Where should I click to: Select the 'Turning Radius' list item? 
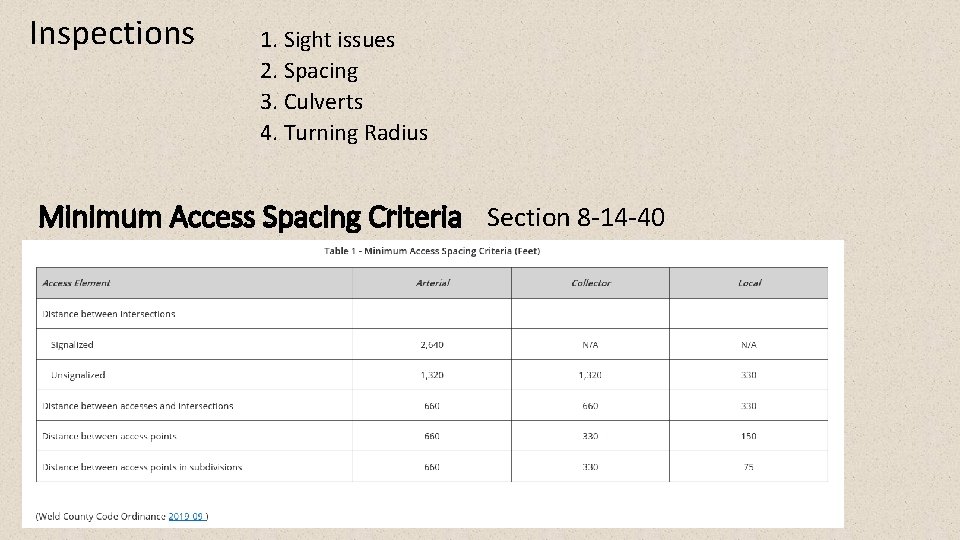[344, 133]
